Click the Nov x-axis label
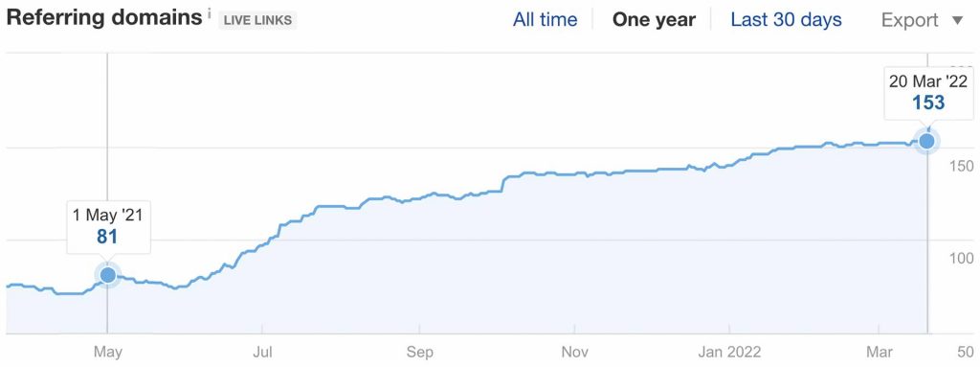This screenshot has width=980, height=367. [574, 352]
